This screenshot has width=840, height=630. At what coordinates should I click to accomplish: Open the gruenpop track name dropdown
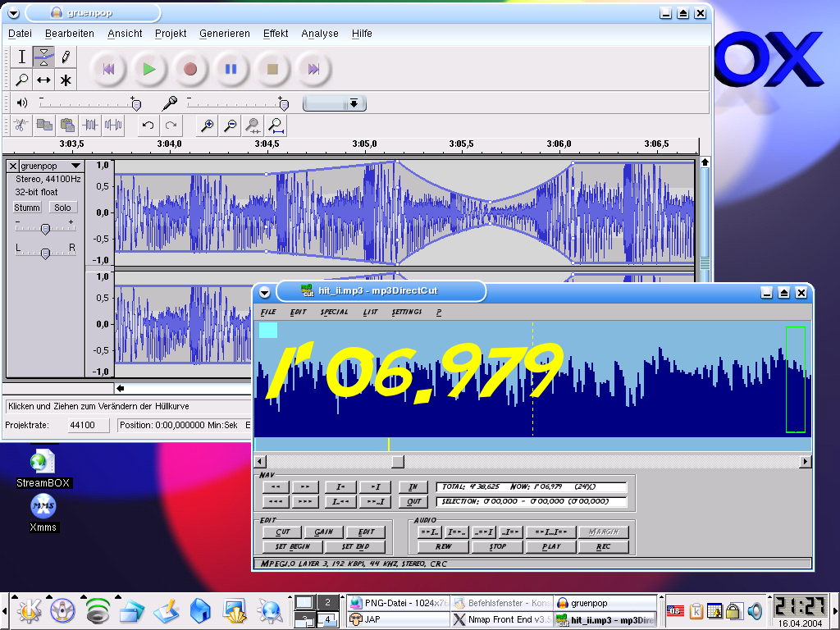tap(75, 167)
